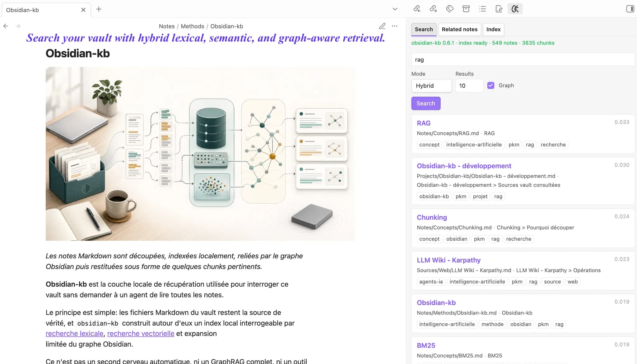Viewport: 637px width, 364px height.
Task: Click 'web' tag in Karpathy result
Action: pos(572,282)
